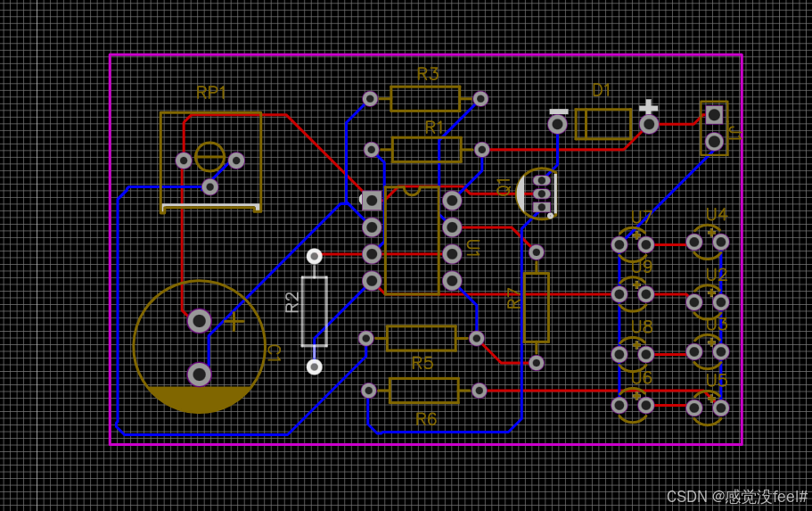This screenshot has height=511, width=812.
Task: Select the U1 bottom-left pin pad
Action: [372, 281]
